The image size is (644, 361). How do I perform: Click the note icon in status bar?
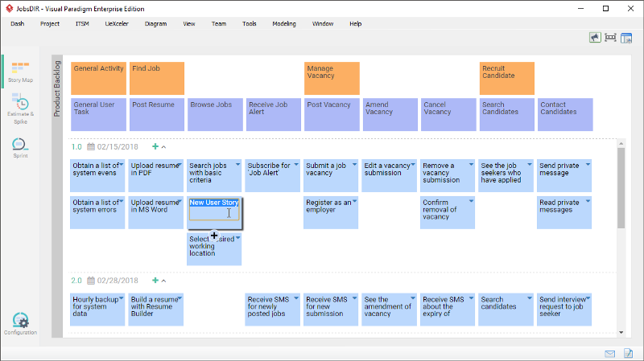tap(627, 353)
